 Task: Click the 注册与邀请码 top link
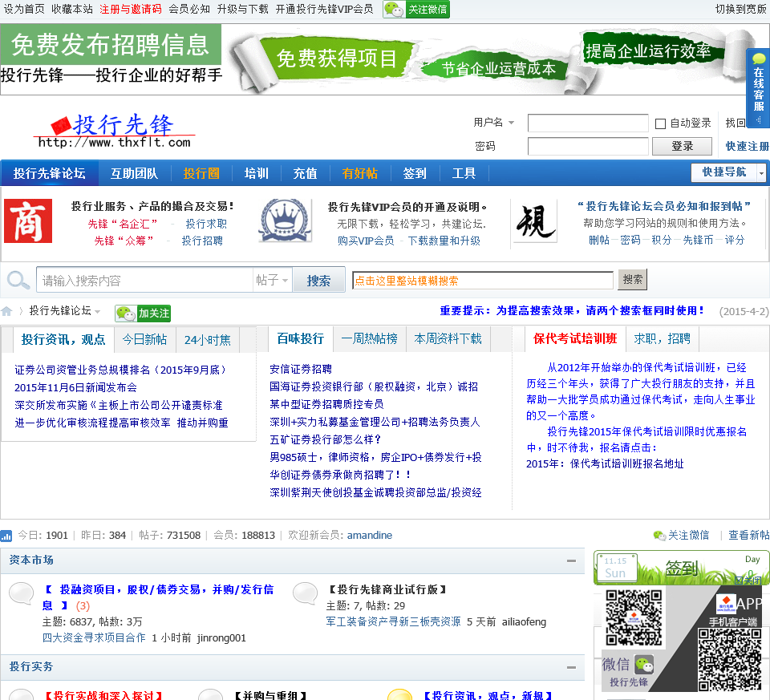click(131, 9)
